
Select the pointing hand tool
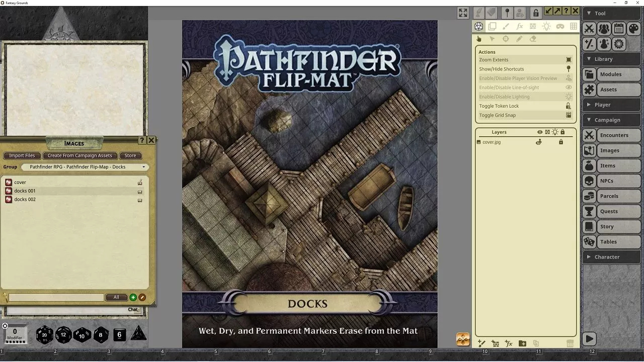click(x=479, y=39)
